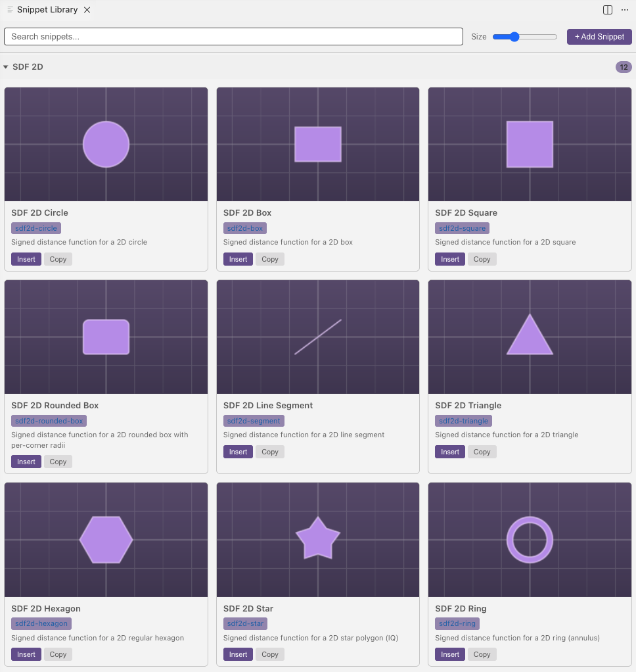Copy the SDF 2D Circle snippet
This screenshot has height=672, width=636.
58,259
